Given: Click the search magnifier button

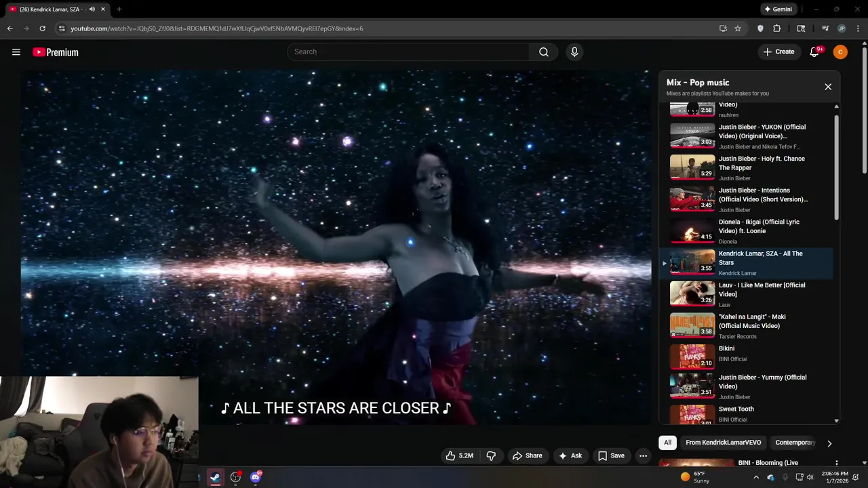Looking at the screenshot, I should (544, 52).
